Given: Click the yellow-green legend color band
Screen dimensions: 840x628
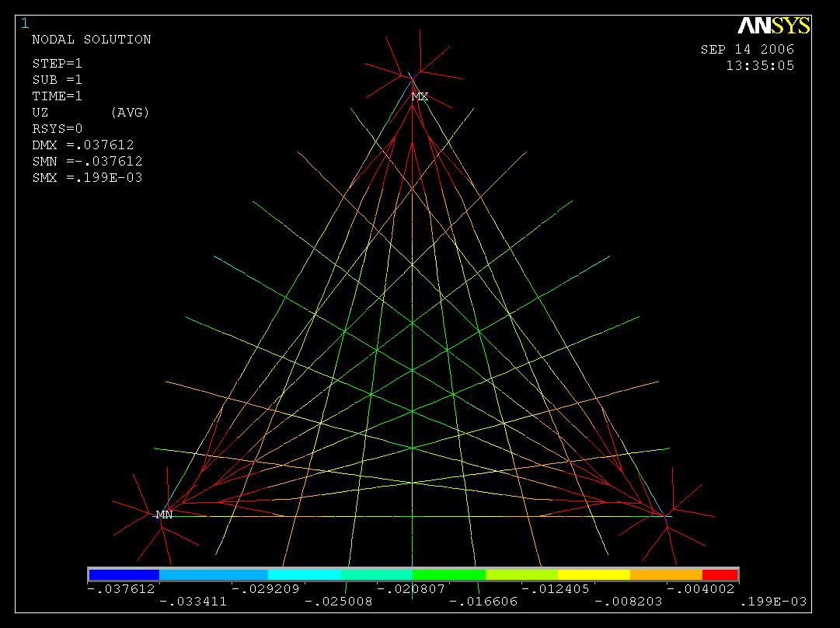Looking at the screenshot, I should tap(521, 574).
